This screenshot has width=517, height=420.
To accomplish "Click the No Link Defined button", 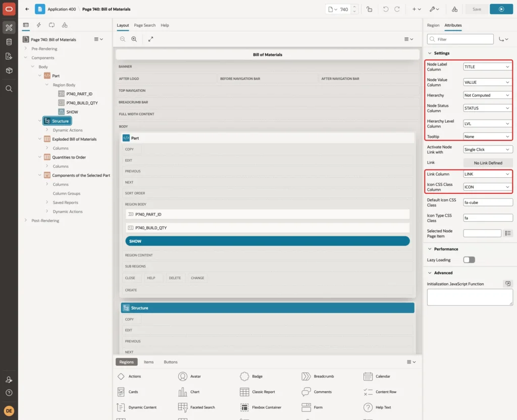I will 488,163.
